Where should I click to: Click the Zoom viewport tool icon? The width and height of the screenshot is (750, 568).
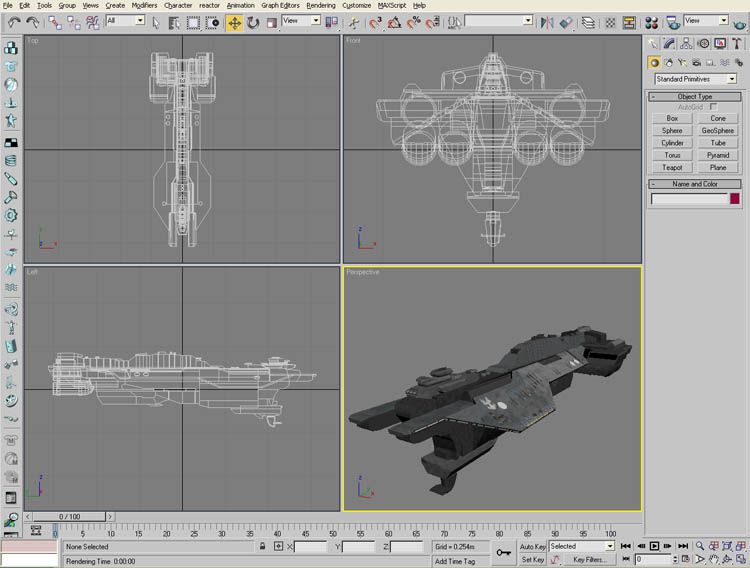tap(700, 546)
